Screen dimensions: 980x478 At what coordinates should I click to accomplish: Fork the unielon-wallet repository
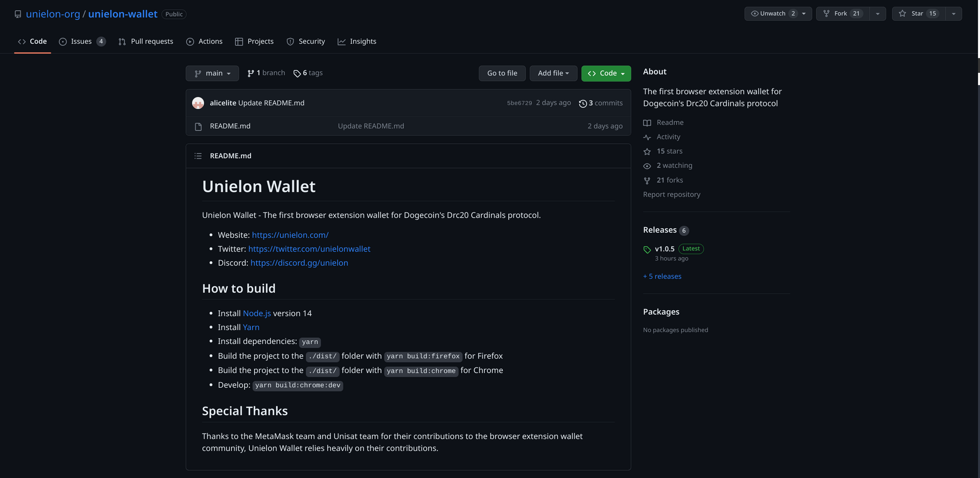tap(842, 14)
